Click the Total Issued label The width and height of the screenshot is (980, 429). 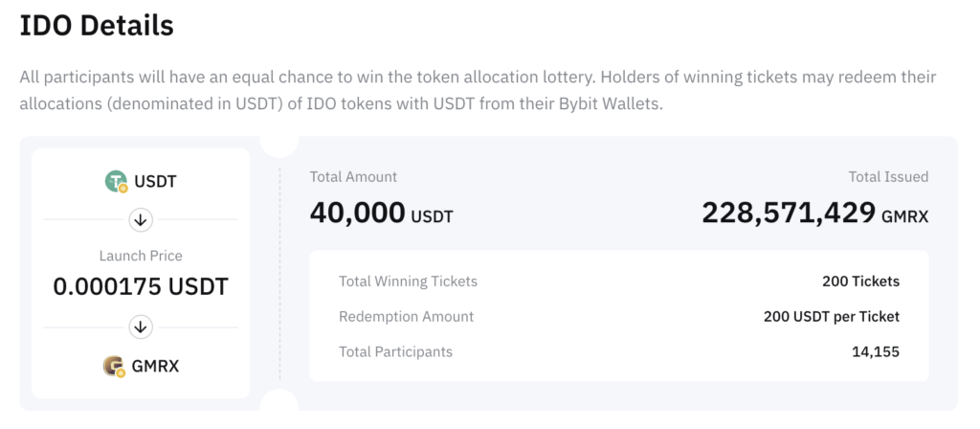tap(888, 177)
